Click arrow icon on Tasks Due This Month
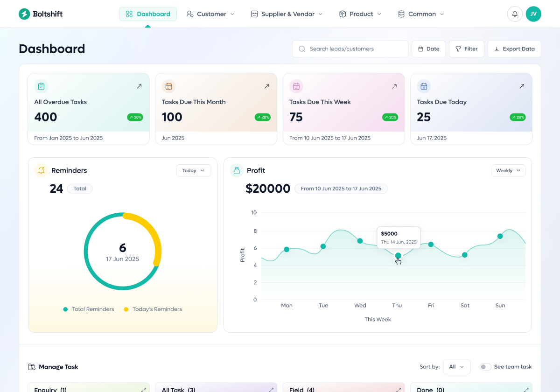This screenshot has width=560, height=392. pos(266,86)
